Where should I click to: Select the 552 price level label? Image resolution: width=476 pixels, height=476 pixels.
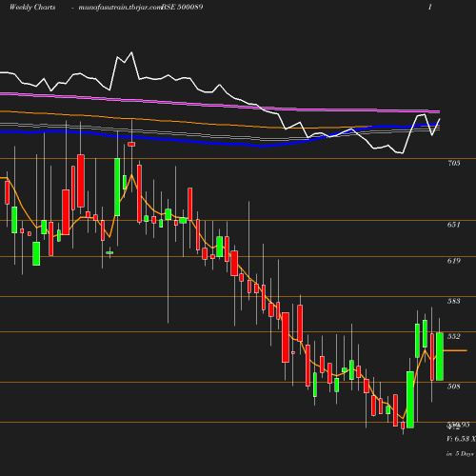(453, 336)
